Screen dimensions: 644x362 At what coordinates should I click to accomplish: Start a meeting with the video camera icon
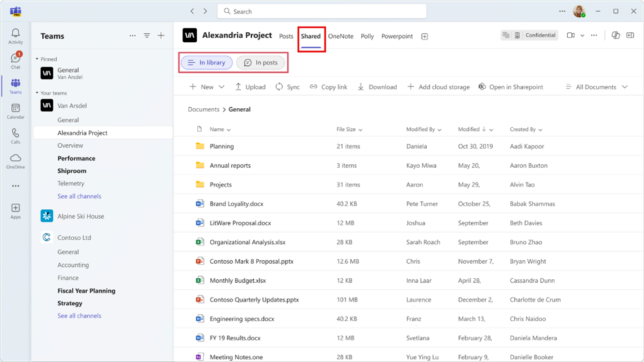[x=571, y=36]
